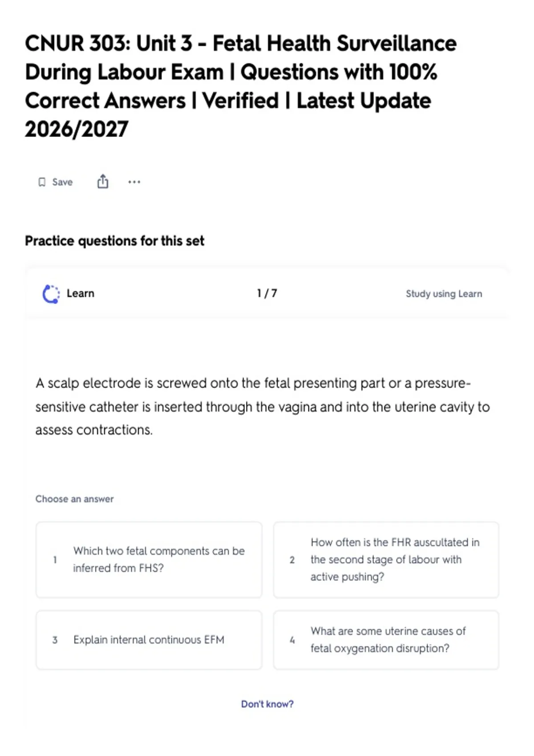Click the bookmark Save icon
The height and width of the screenshot is (756, 534).
42,182
